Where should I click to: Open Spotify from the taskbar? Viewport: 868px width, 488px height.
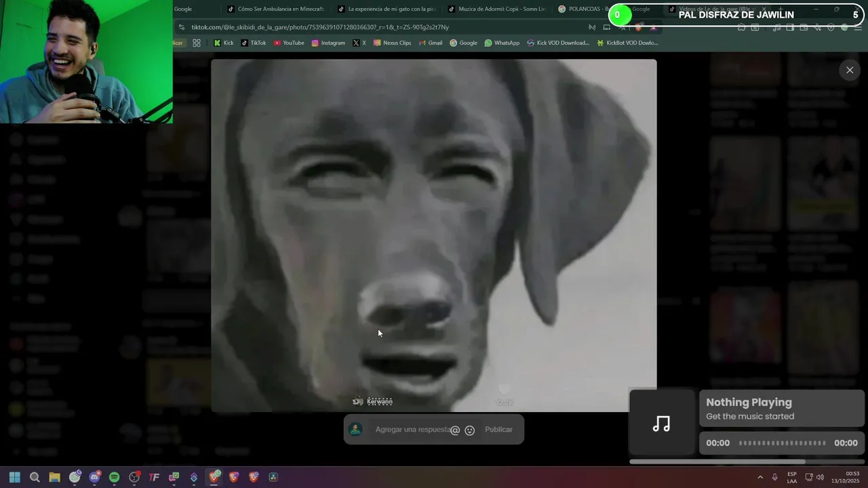point(114,477)
